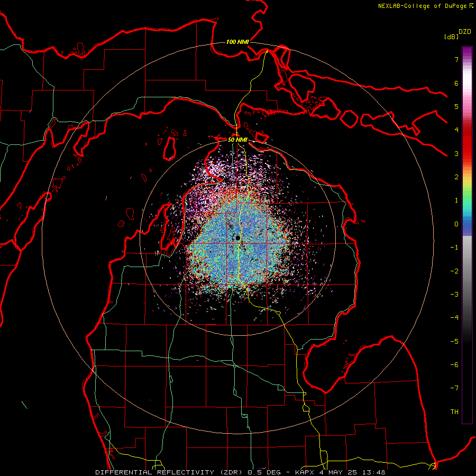
Task: Click the NEXLAB-College of DuPage label
Action: coord(425,6)
